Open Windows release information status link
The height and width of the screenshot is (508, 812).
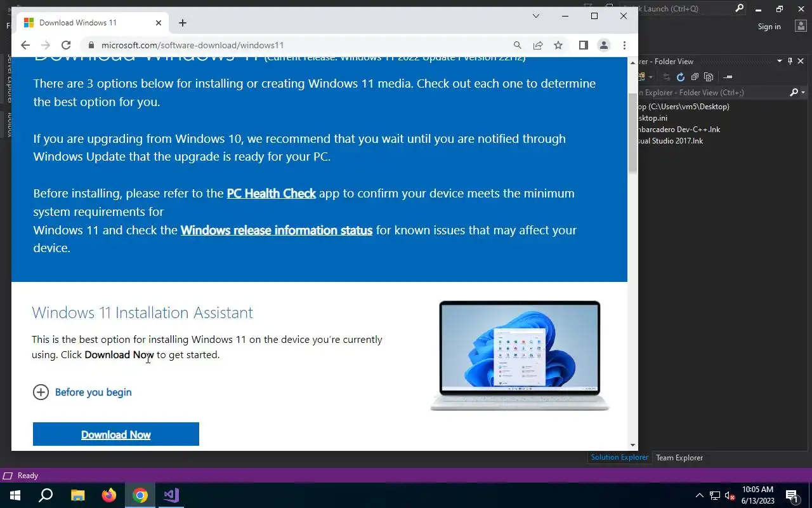click(277, 230)
